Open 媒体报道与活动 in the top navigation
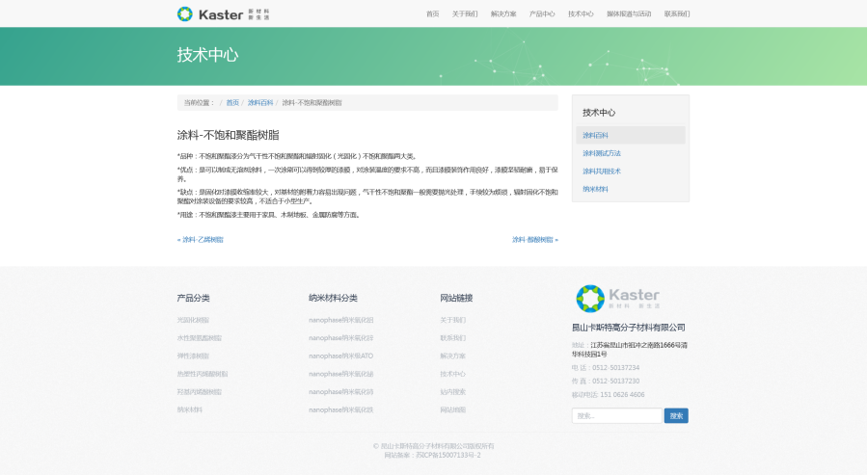Viewport: 868px width, 475px height. coord(629,13)
